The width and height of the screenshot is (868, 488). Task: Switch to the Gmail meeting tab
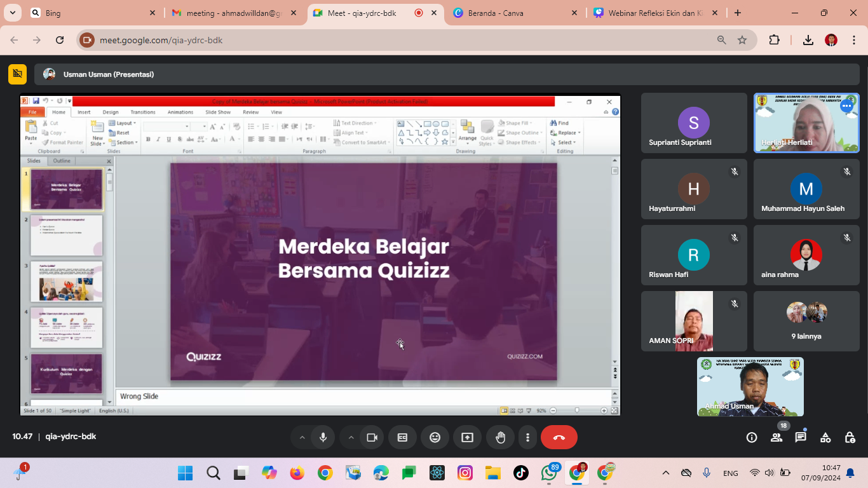[x=234, y=13]
